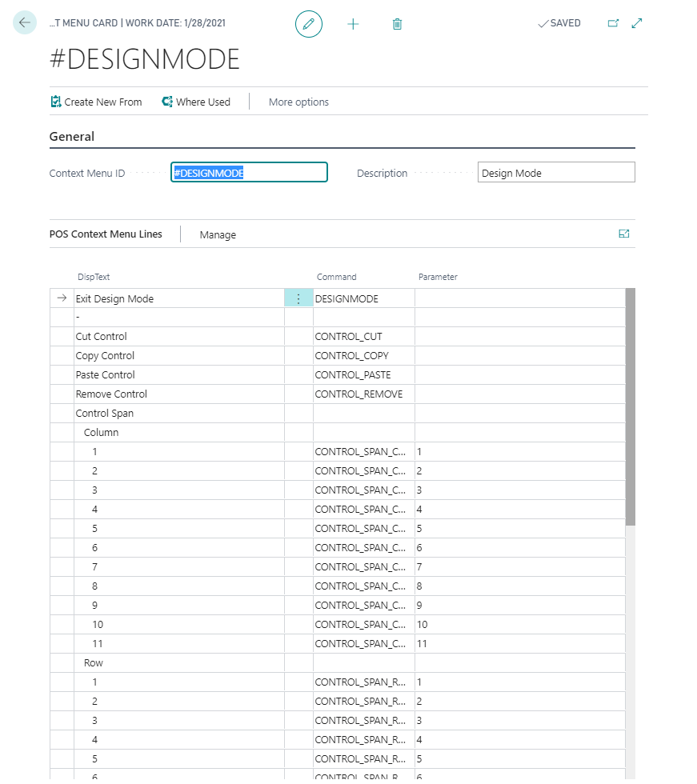This screenshot has width=697, height=784.
Task: Click Where Used action
Action: click(196, 102)
